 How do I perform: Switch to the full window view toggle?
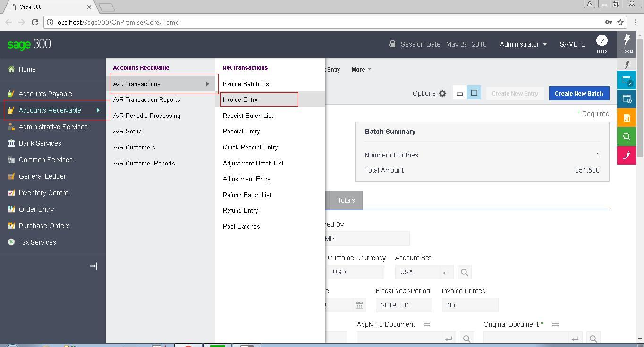tap(474, 93)
